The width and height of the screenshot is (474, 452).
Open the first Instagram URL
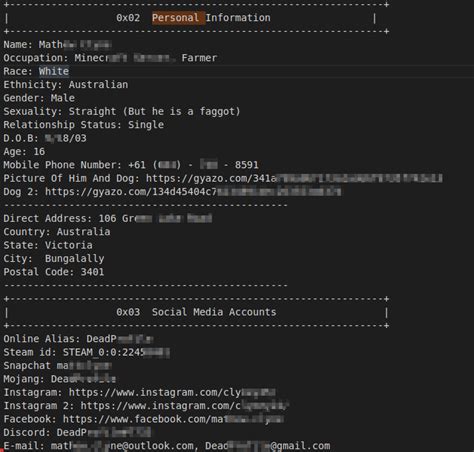(x=172, y=393)
